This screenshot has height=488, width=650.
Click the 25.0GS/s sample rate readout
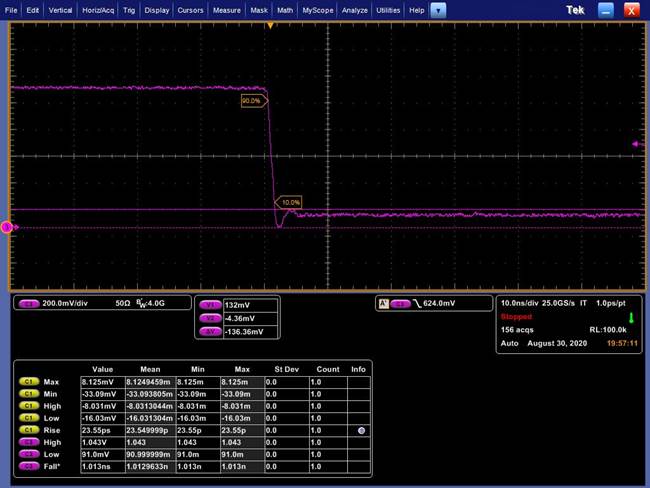[558, 303]
